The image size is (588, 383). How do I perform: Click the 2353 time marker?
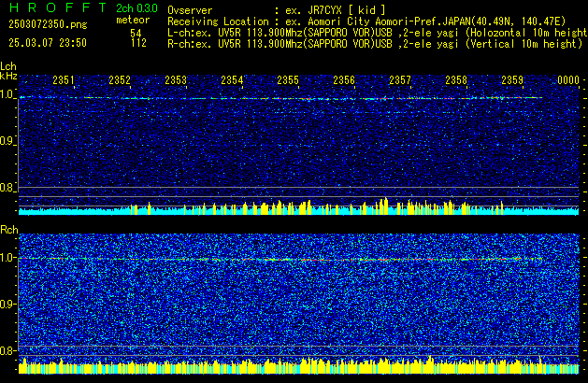[176, 80]
